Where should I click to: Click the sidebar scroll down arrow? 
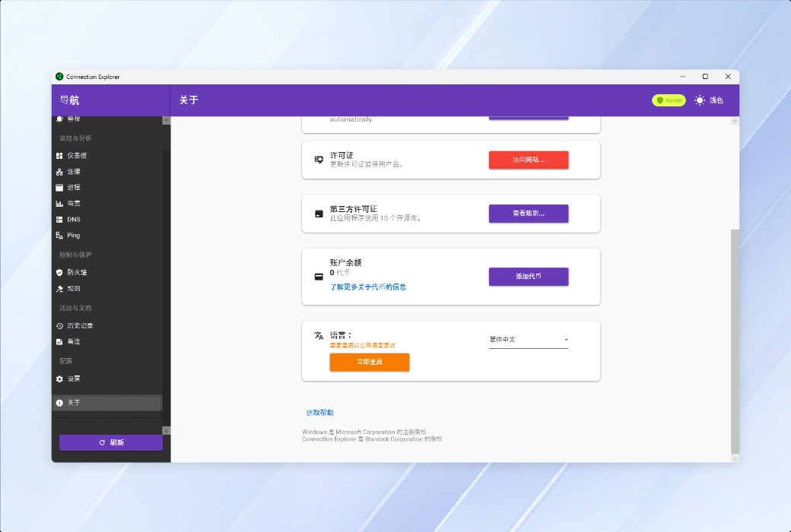[x=166, y=431]
